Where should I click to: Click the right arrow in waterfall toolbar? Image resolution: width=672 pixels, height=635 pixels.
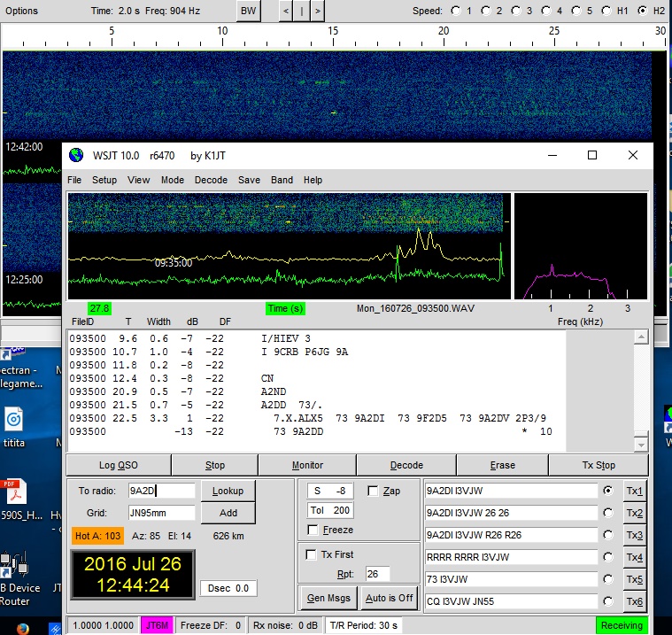point(318,11)
